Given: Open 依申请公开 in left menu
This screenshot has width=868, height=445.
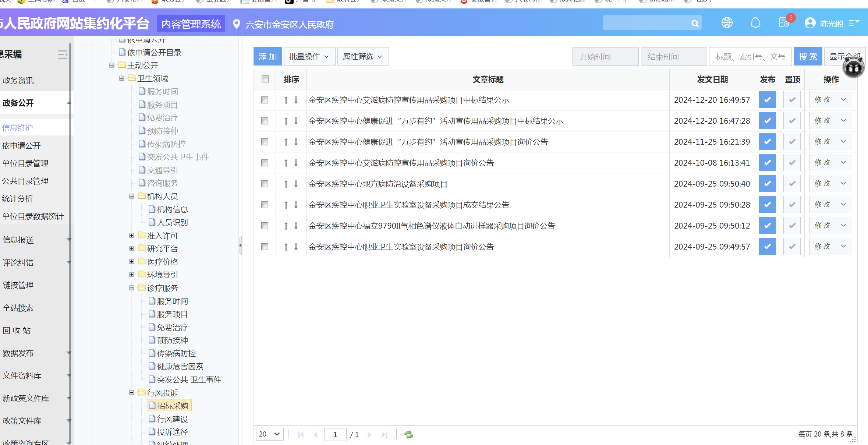Looking at the screenshot, I should [21, 146].
